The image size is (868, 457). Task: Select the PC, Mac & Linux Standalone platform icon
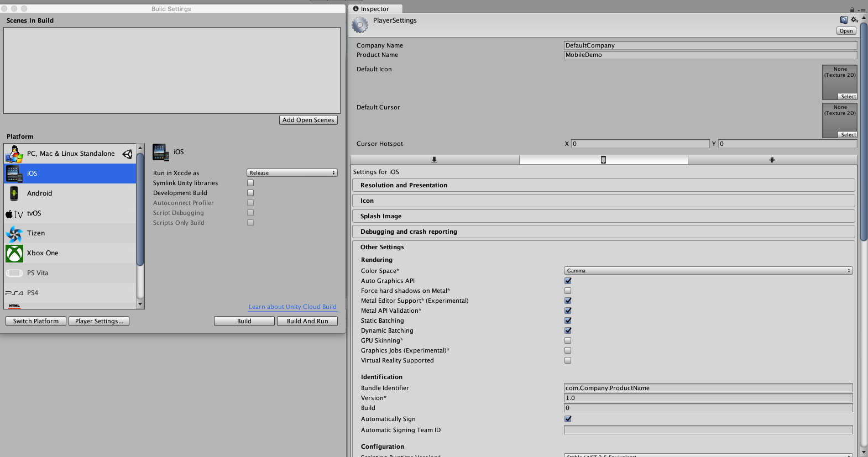(x=14, y=154)
